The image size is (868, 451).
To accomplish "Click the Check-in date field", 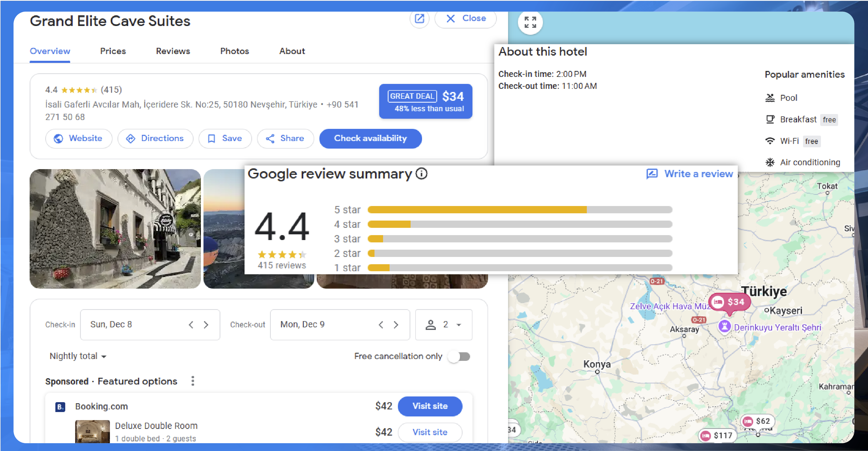I will click(x=150, y=325).
